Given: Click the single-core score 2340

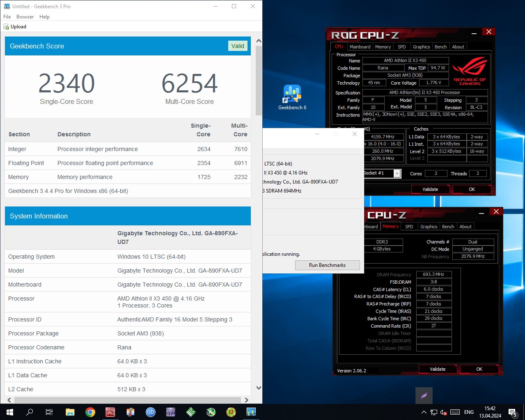Looking at the screenshot, I should (66, 83).
